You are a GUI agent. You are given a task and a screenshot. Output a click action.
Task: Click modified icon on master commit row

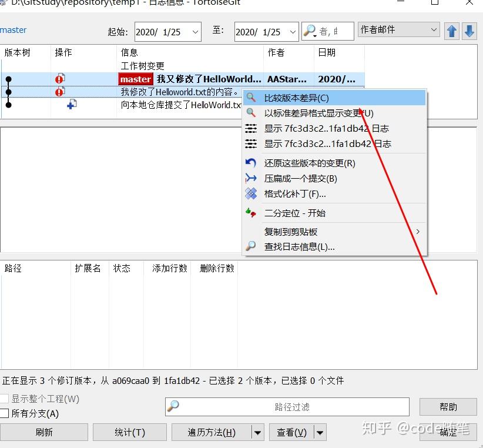(x=60, y=79)
